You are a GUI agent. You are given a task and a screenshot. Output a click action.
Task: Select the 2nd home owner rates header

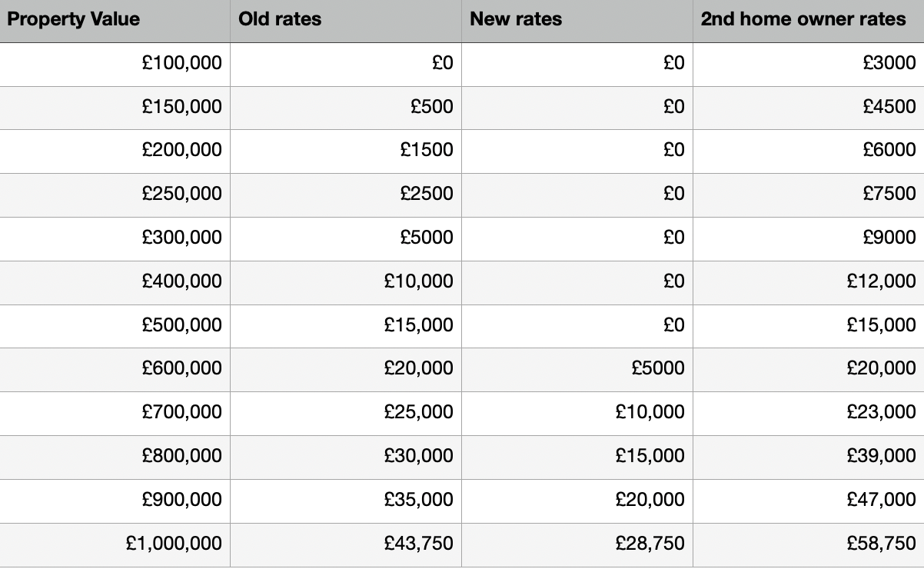pos(809,21)
